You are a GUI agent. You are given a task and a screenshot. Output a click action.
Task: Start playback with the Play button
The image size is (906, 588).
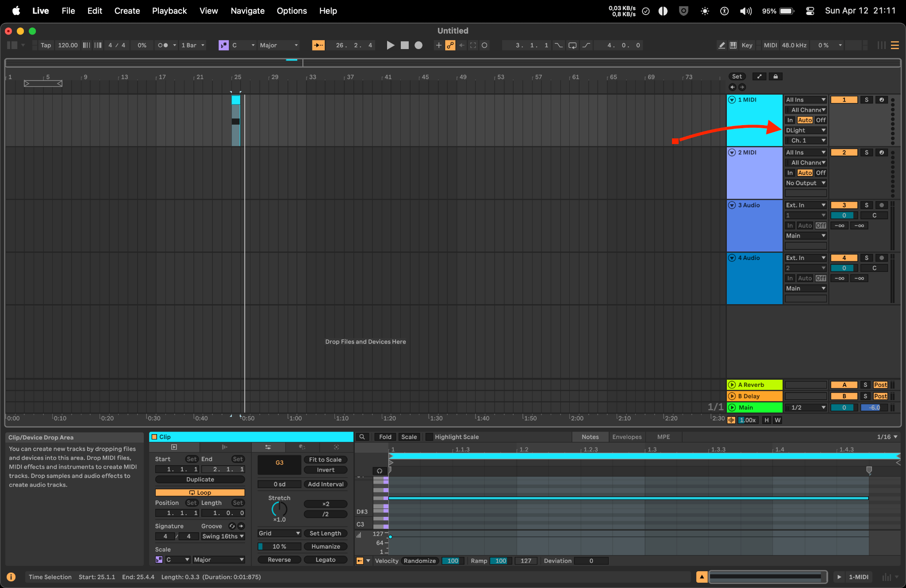click(x=390, y=45)
